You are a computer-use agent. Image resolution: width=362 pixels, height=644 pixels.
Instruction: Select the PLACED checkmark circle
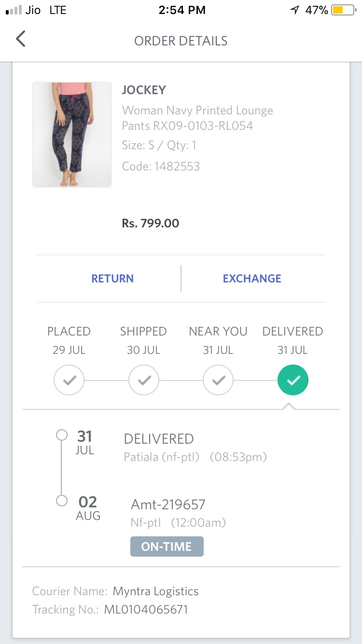(x=69, y=380)
